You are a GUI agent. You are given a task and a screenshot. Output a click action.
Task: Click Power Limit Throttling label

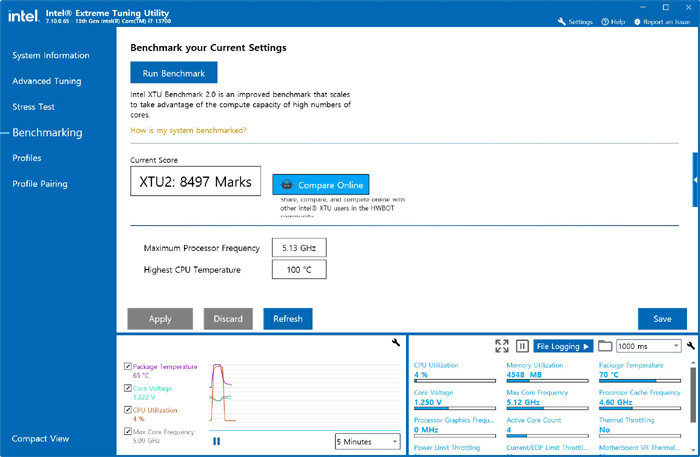tap(447, 448)
